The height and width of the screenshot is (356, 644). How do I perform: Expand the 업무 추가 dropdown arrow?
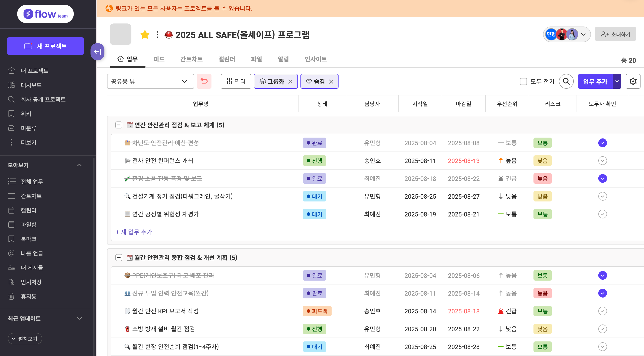point(617,81)
